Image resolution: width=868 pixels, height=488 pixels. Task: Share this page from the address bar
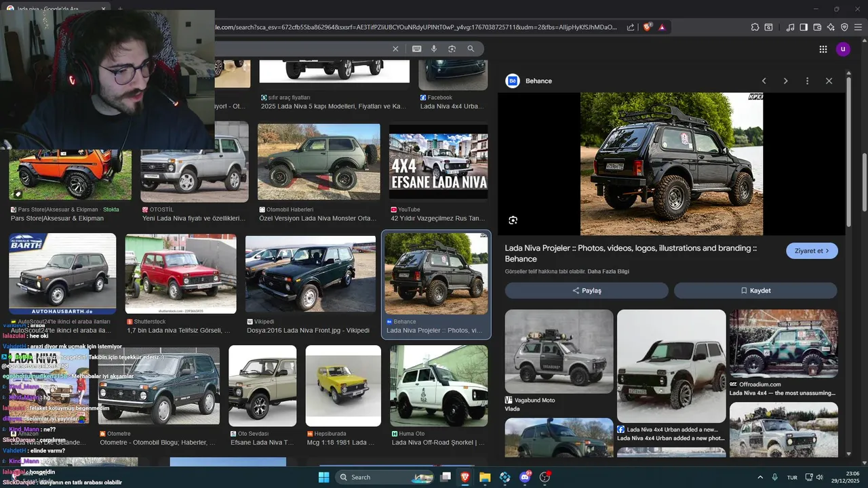click(x=631, y=27)
